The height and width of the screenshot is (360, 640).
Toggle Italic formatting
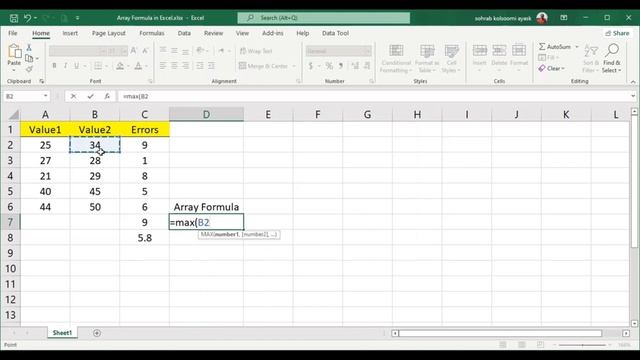(65, 66)
